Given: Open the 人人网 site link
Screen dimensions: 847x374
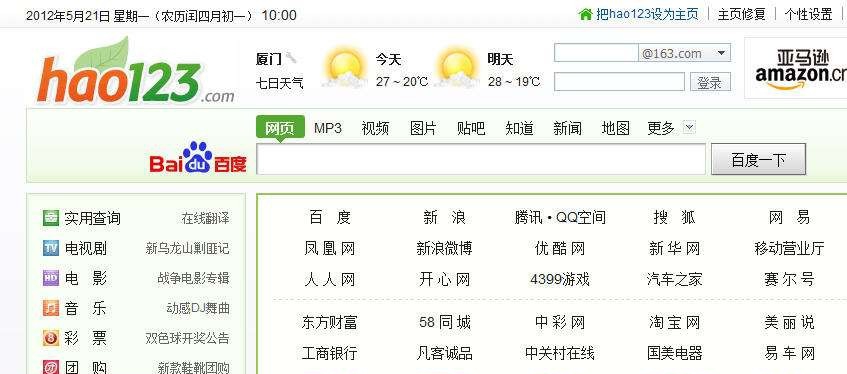Looking at the screenshot, I should tap(330, 279).
